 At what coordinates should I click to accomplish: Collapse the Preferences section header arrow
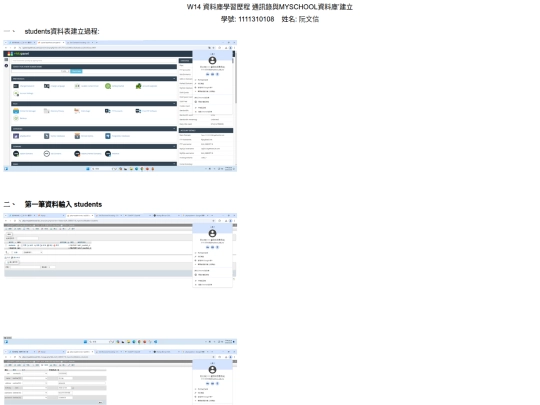point(174,79)
